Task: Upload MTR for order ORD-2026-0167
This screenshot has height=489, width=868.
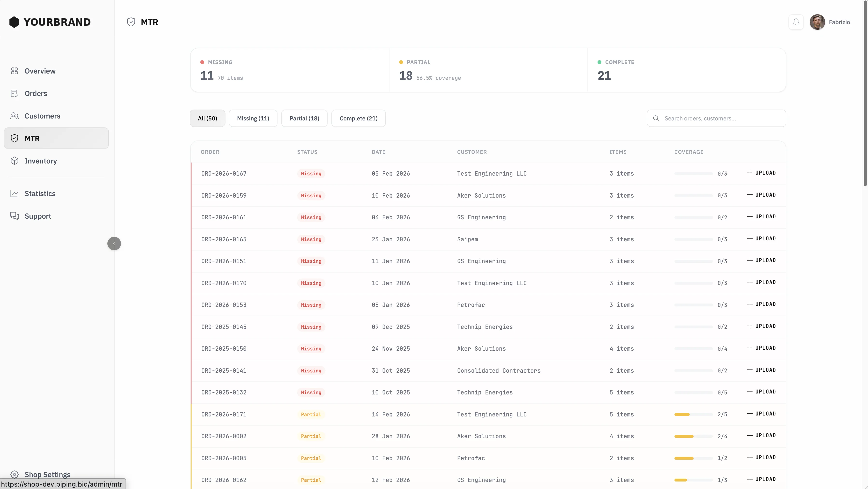Action: 761,173
